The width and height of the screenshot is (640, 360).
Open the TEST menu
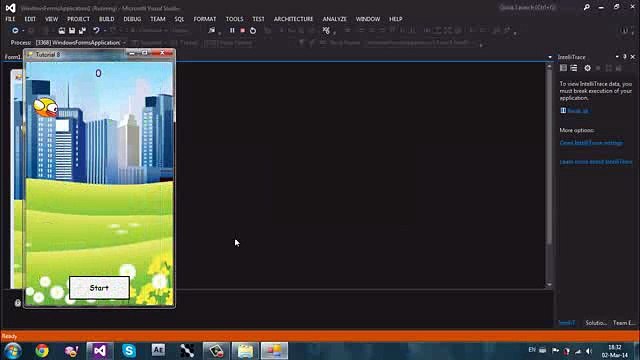click(258, 19)
